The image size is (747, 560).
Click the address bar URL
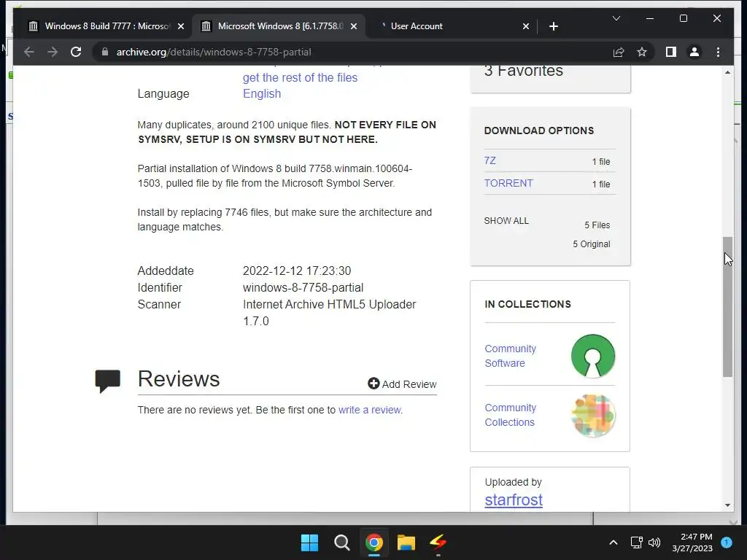[x=214, y=52]
